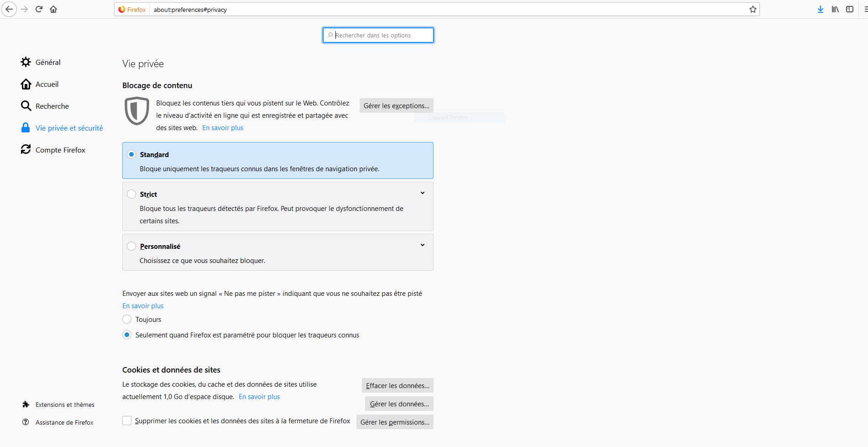Click the Vie privée page title
The height and width of the screenshot is (447, 868).
click(143, 64)
